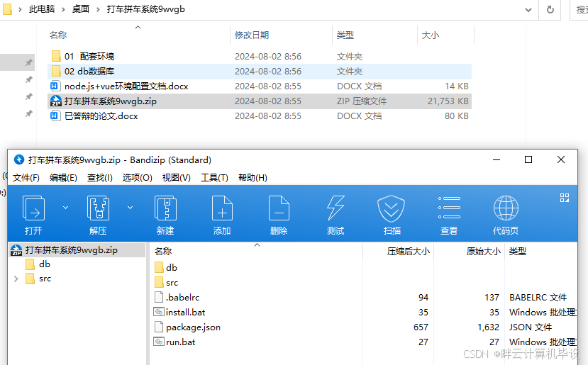Image resolution: width=588 pixels, height=365 pixels.
Task: Click the Bandizip logo in the title bar
Action: [x=18, y=159]
